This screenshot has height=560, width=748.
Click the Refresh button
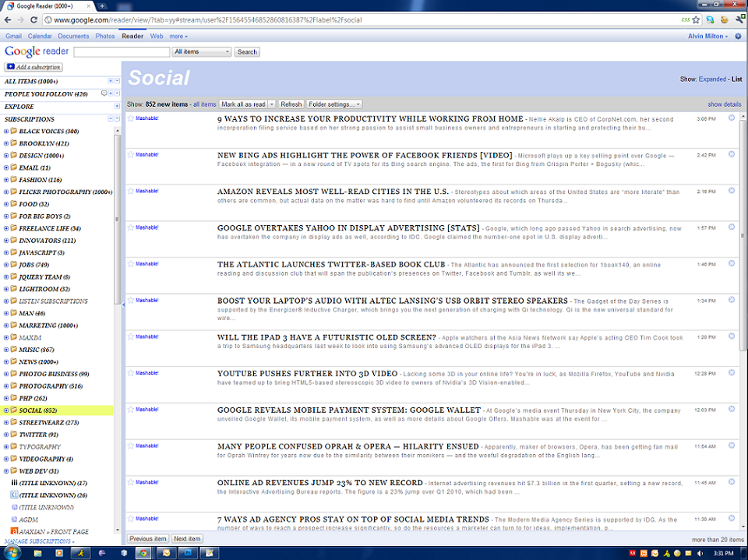click(x=291, y=104)
